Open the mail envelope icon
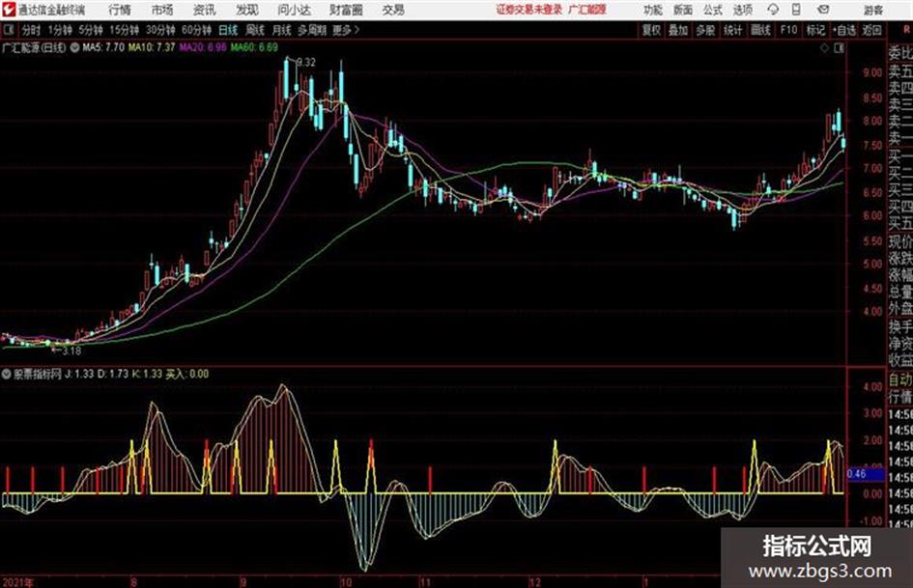Viewport: 913px width, 588px height. pos(823,10)
